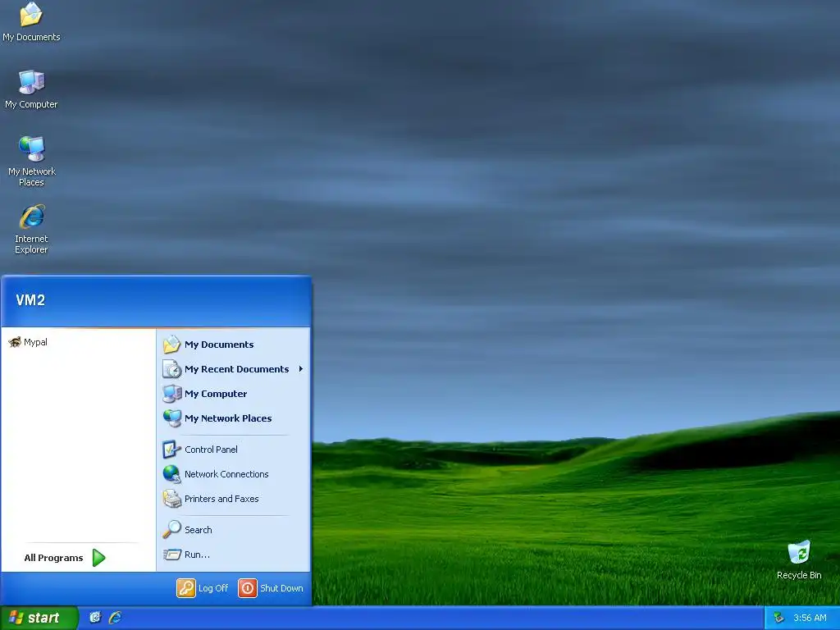Open Search from the Start menu
The width and height of the screenshot is (840, 630).
click(235, 530)
